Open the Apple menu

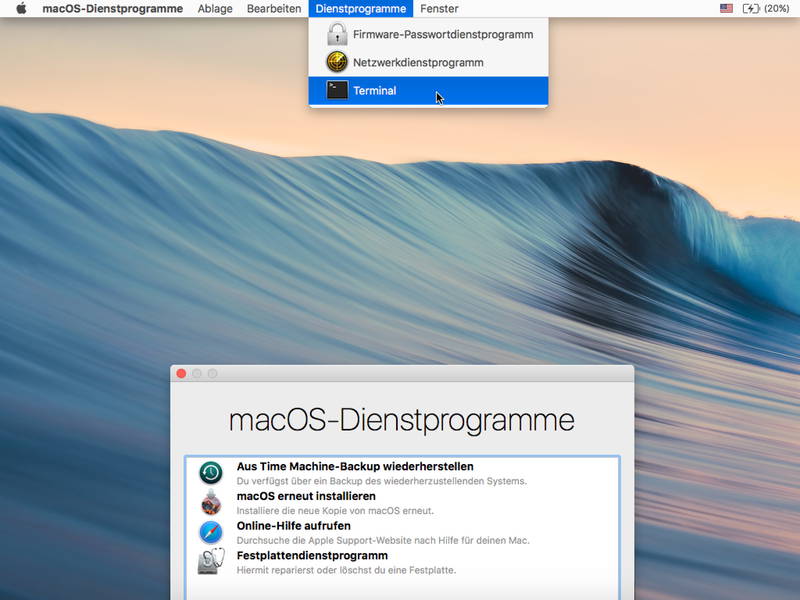(21, 9)
